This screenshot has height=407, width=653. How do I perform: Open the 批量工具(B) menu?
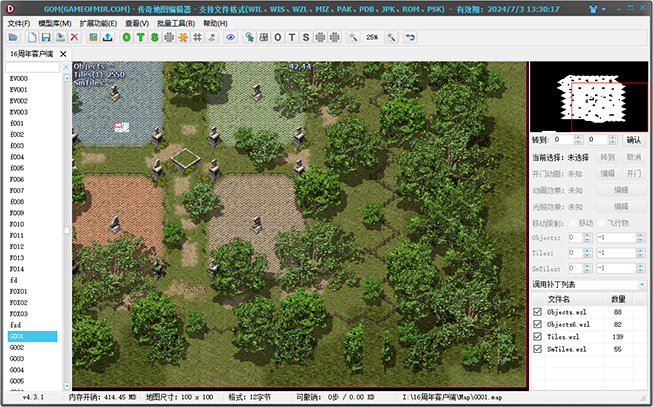pos(176,22)
